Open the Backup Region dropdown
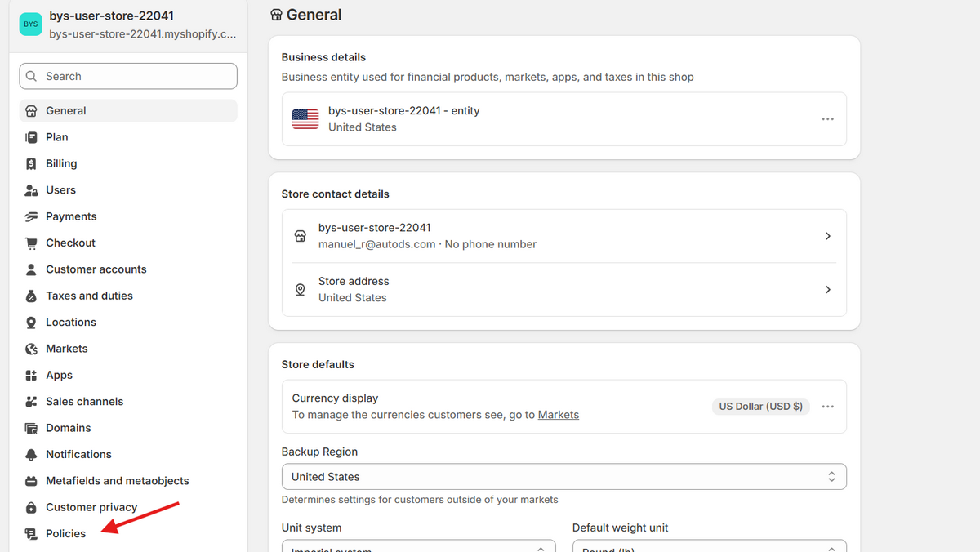 pos(563,477)
